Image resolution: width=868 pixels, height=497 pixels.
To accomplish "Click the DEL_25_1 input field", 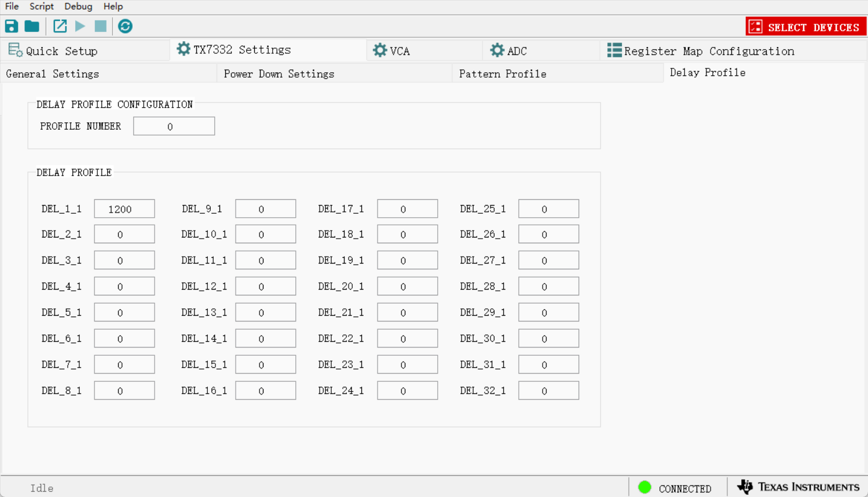I will [x=549, y=209].
